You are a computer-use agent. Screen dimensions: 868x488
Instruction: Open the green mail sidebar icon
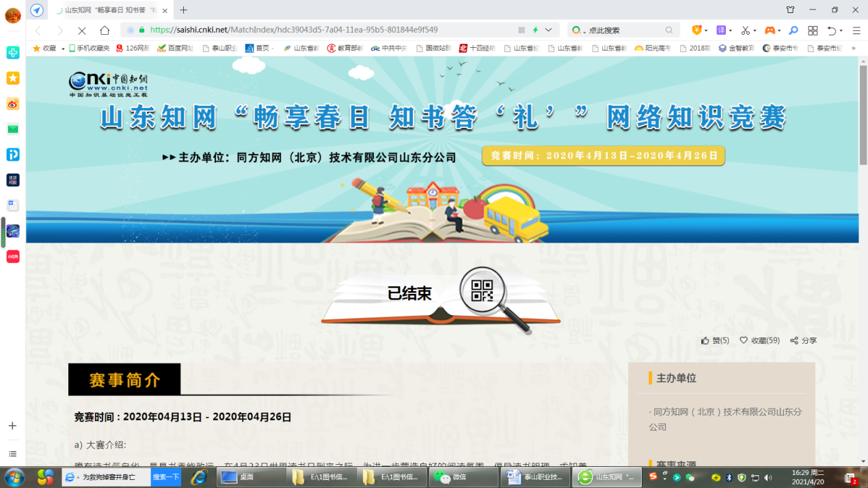pyautogui.click(x=13, y=129)
